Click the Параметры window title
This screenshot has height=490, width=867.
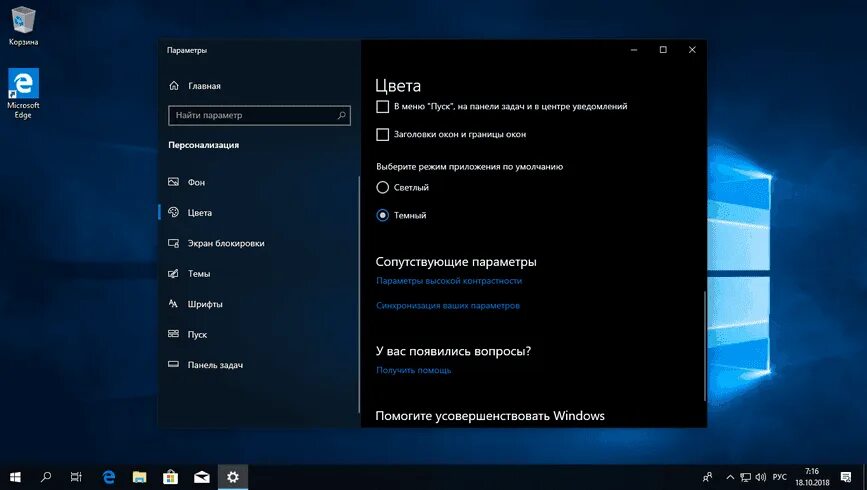coord(187,50)
